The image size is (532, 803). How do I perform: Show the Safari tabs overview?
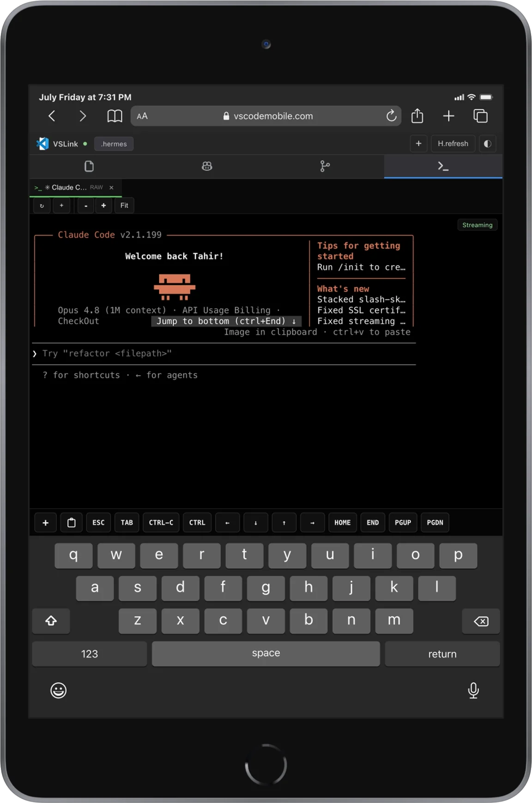(480, 116)
